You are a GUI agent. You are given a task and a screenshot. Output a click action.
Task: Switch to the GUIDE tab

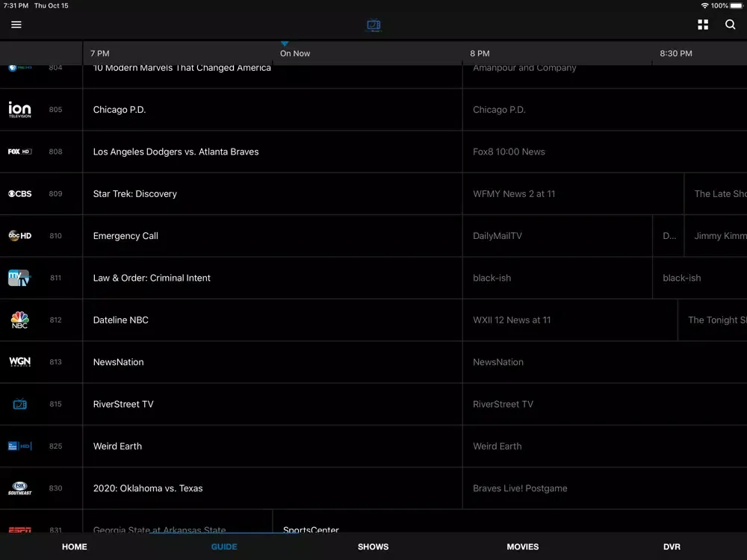224,547
